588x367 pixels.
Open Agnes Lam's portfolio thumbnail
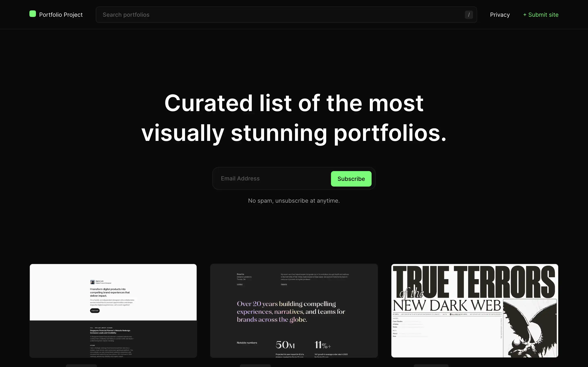(x=113, y=311)
